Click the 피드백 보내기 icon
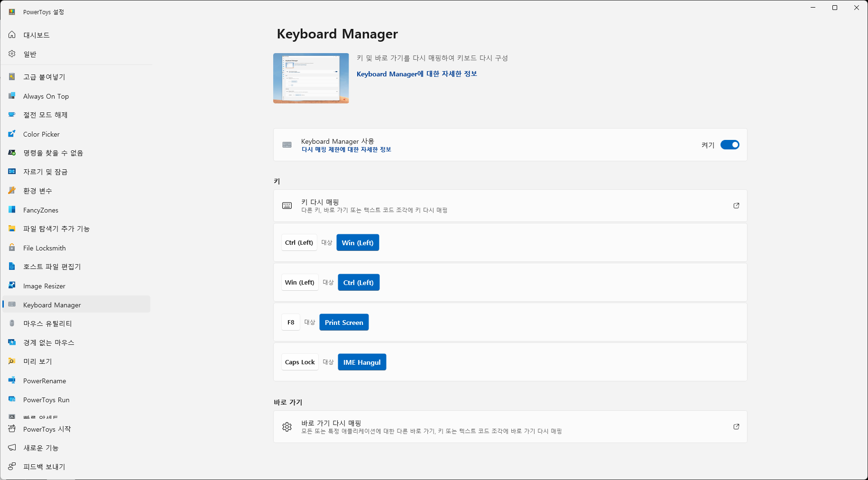This screenshot has height=480, width=868. (12, 467)
